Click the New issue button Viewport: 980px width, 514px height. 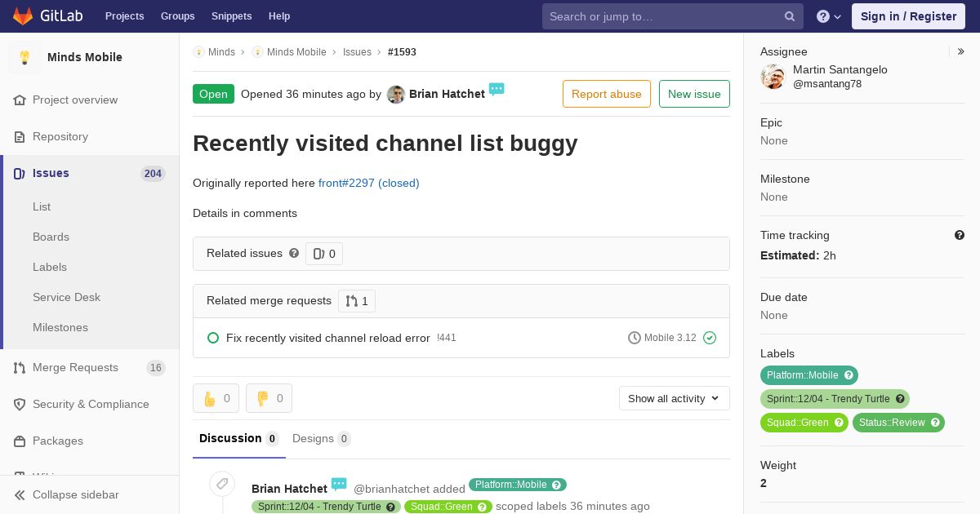pos(694,94)
